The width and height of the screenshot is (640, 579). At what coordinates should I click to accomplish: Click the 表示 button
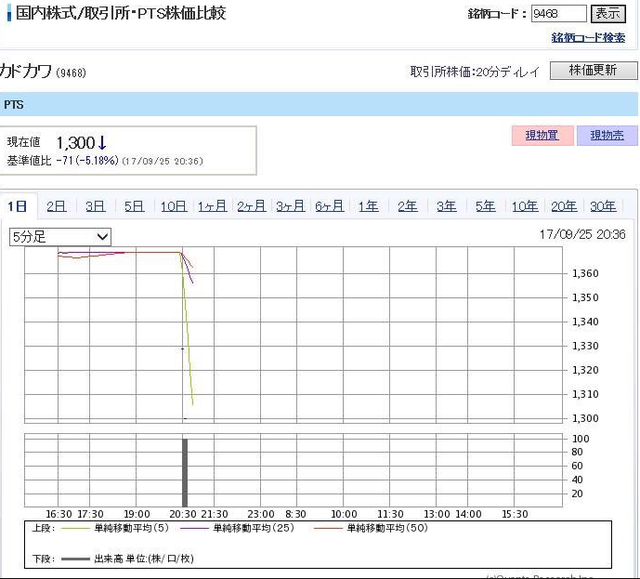608,14
